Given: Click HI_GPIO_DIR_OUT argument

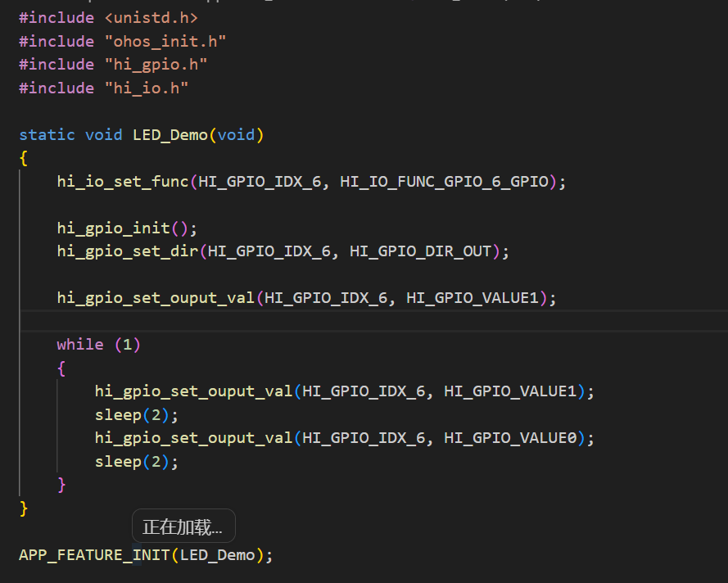Looking at the screenshot, I should [420, 251].
